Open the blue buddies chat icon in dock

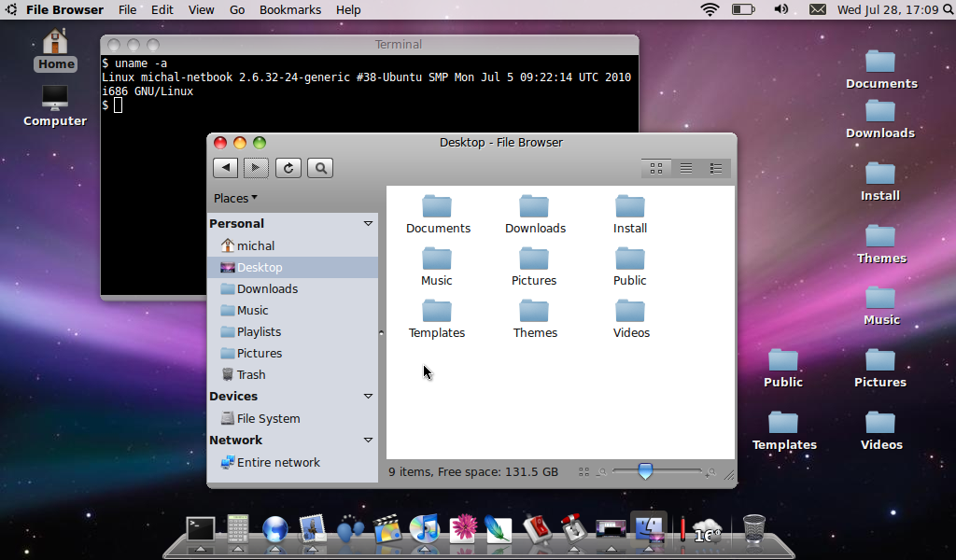tap(350, 529)
